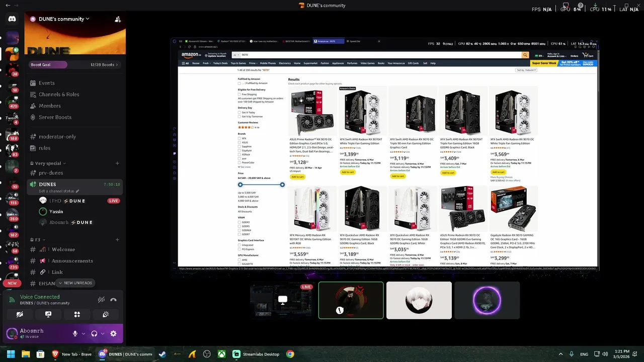Click Amazon search field containing 9070
The image size is (644, 362).
click(381, 55)
